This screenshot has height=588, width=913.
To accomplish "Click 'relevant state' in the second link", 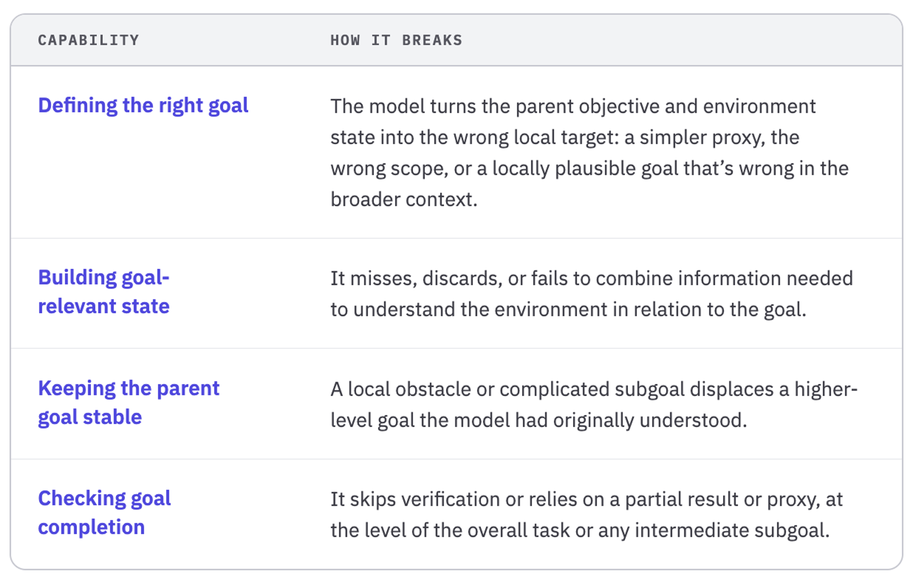I will coord(104,306).
